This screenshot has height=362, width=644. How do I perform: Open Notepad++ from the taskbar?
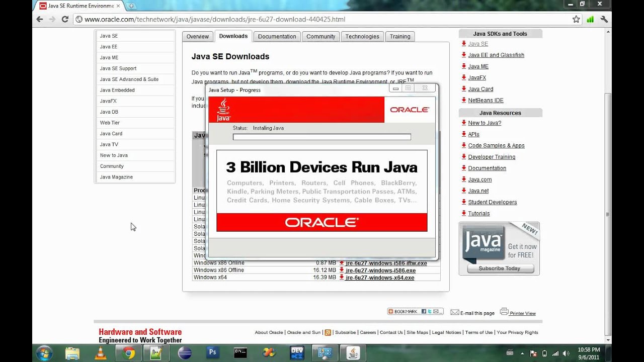156,353
